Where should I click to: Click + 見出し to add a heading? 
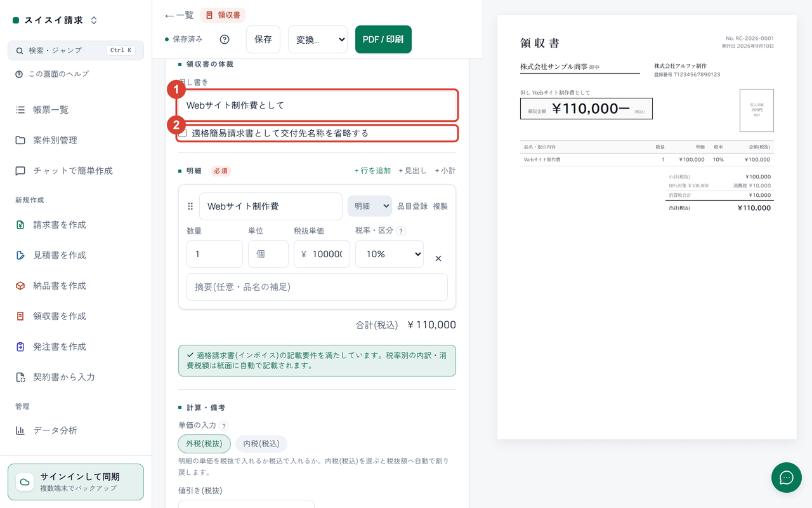click(413, 171)
